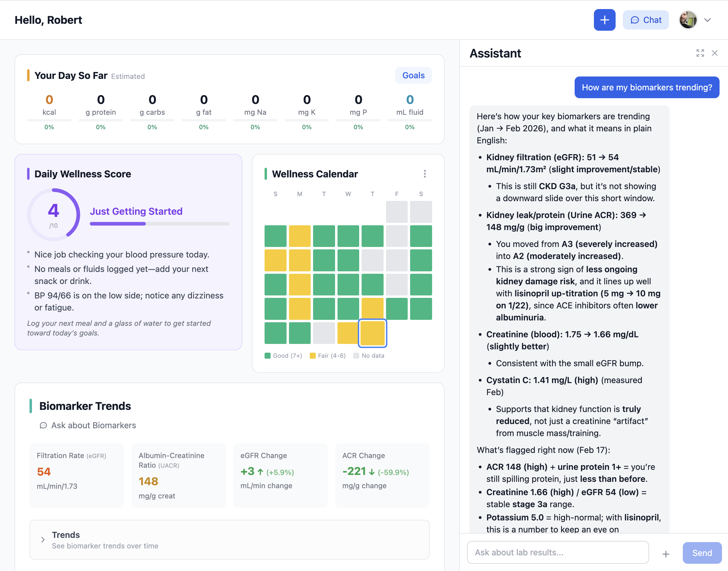Image resolution: width=728 pixels, height=571 pixels.
Task: Open the Goals panel
Action: (413, 75)
